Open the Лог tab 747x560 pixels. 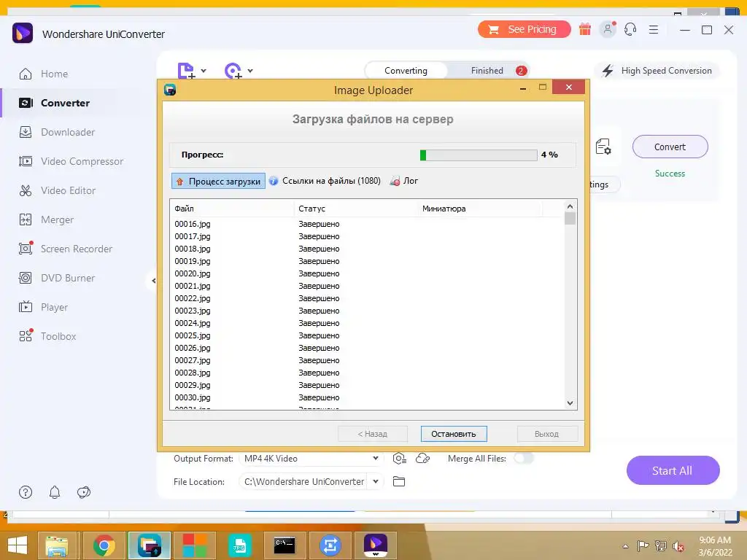pyautogui.click(x=403, y=181)
